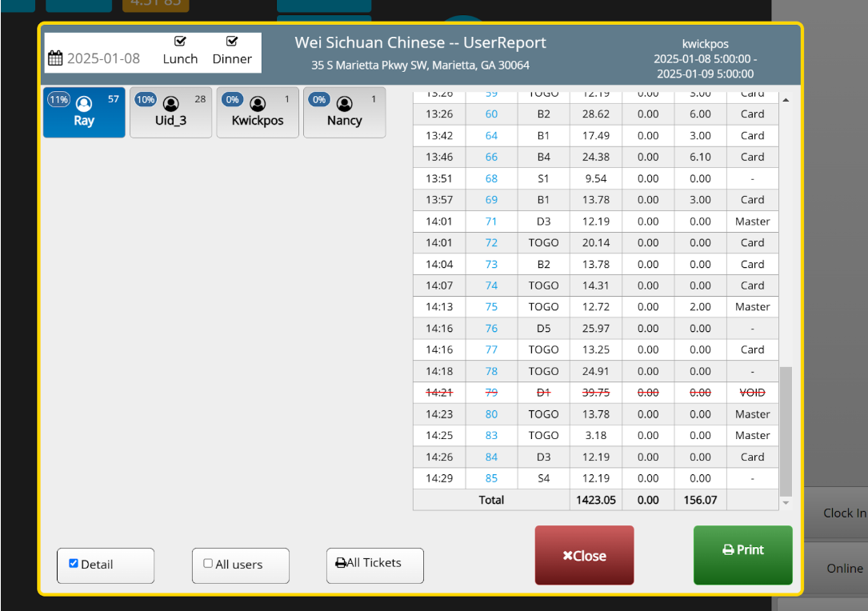The image size is (868, 611).
Task: Open ticket 73 link
Action: 491,265
